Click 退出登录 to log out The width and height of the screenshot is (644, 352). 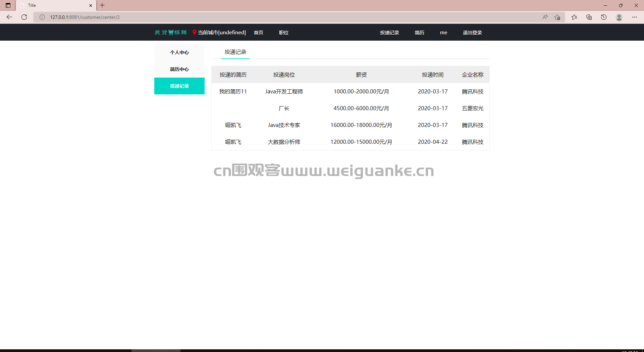[472, 33]
